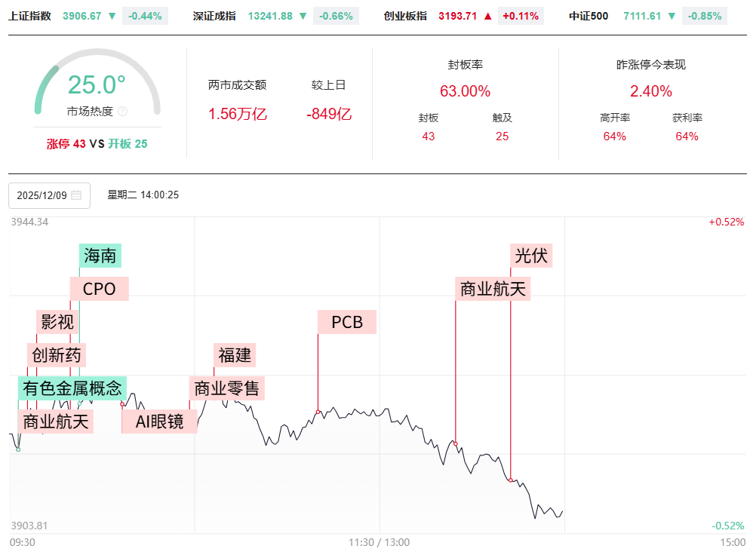Click the PCB marker label
This screenshot has width=756, height=555.
pyautogui.click(x=347, y=322)
